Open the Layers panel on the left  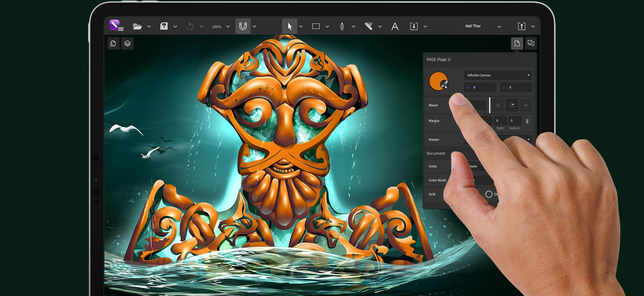point(127,43)
